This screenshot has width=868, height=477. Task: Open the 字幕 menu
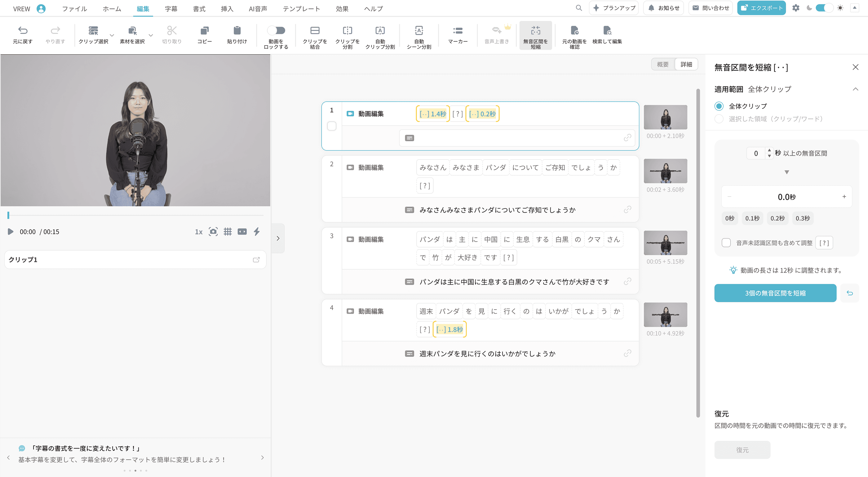pyautogui.click(x=171, y=9)
